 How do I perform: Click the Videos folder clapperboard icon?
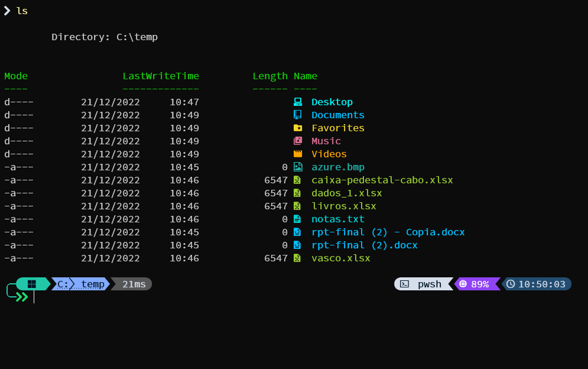[298, 154]
